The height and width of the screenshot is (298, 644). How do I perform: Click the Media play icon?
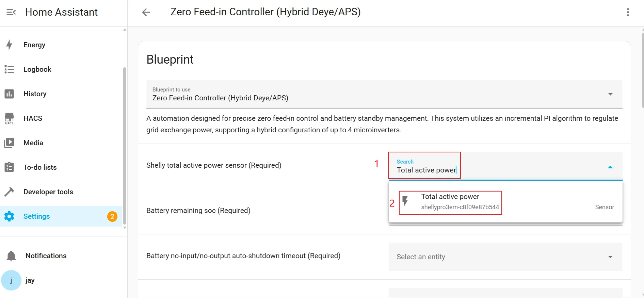tap(9, 143)
